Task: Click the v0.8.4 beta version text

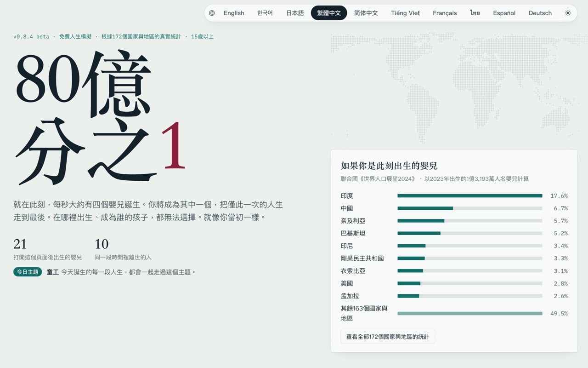Action: pos(31,36)
